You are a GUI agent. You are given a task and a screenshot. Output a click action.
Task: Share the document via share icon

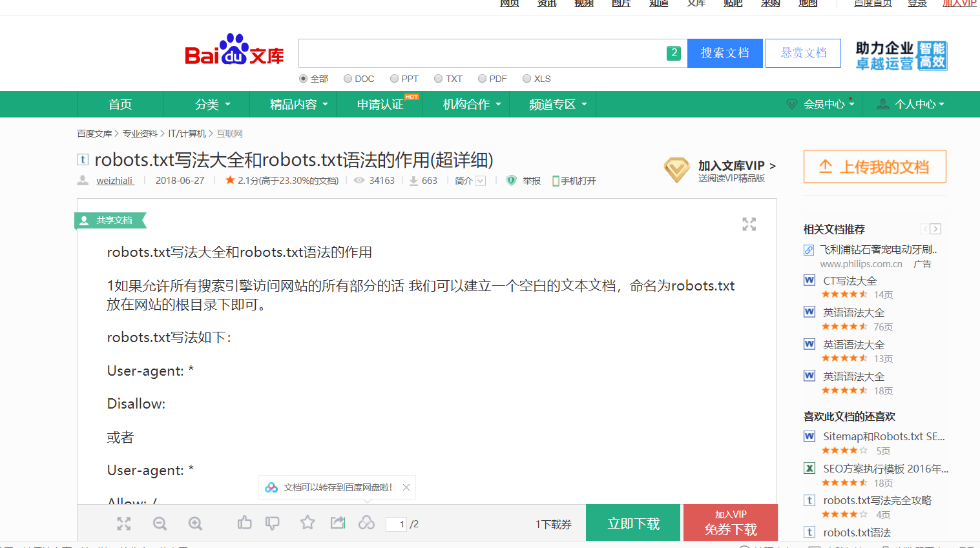click(x=338, y=522)
